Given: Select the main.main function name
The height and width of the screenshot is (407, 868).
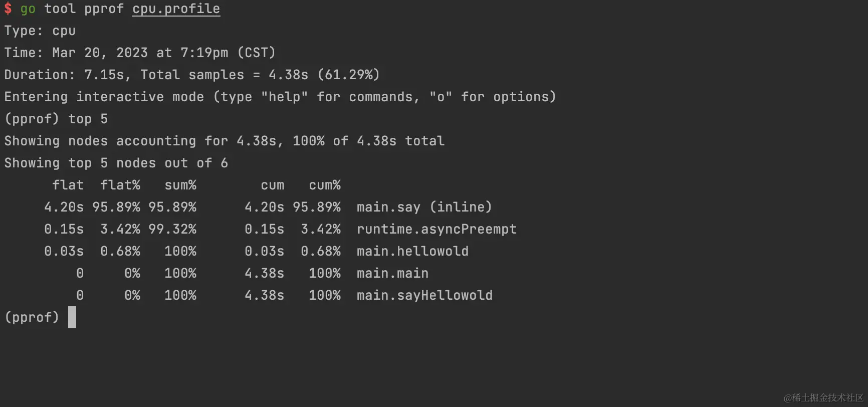Looking at the screenshot, I should coord(392,273).
